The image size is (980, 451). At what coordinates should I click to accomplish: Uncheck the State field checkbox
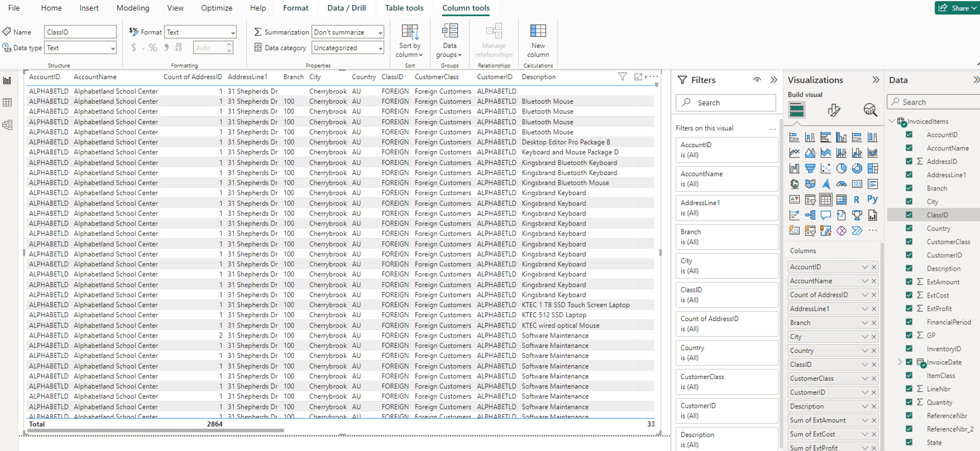pos(909,442)
